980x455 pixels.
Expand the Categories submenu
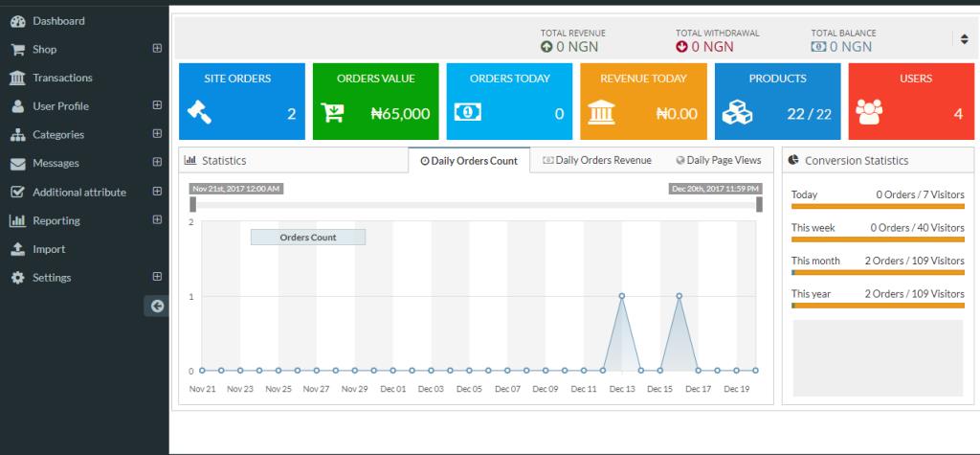(x=157, y=134)
